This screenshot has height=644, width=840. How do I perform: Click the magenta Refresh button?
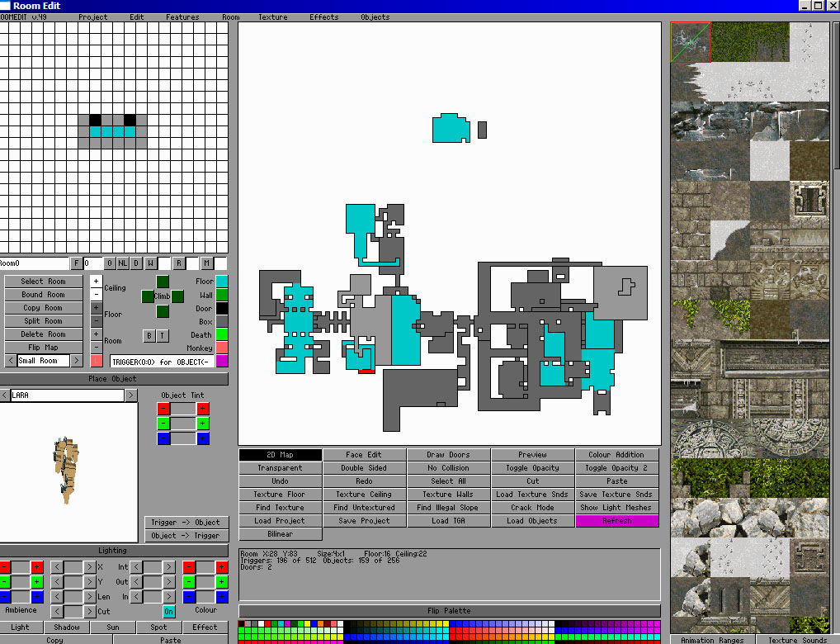pyautogui.click(x=616, y=521)
